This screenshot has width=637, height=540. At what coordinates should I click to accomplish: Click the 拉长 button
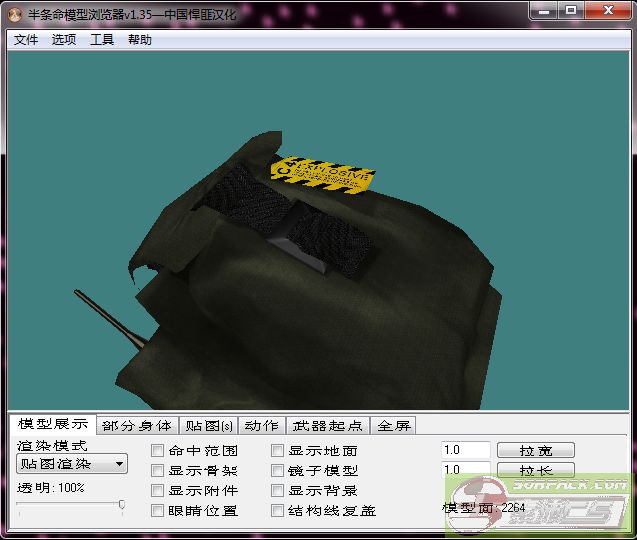tap(536, 470)
